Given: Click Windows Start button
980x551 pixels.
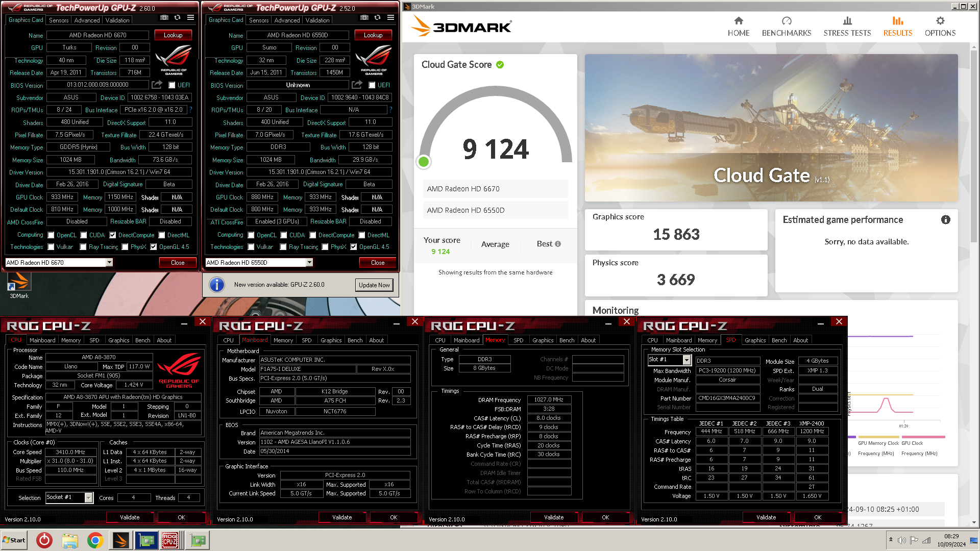Looking at the screenshot, I should pos(14,540).
